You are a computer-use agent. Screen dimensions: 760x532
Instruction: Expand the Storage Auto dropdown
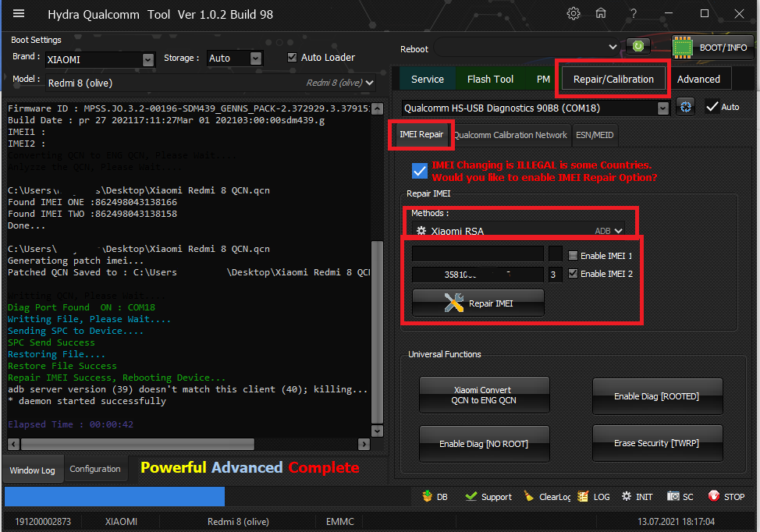click(x=256, y=59)
